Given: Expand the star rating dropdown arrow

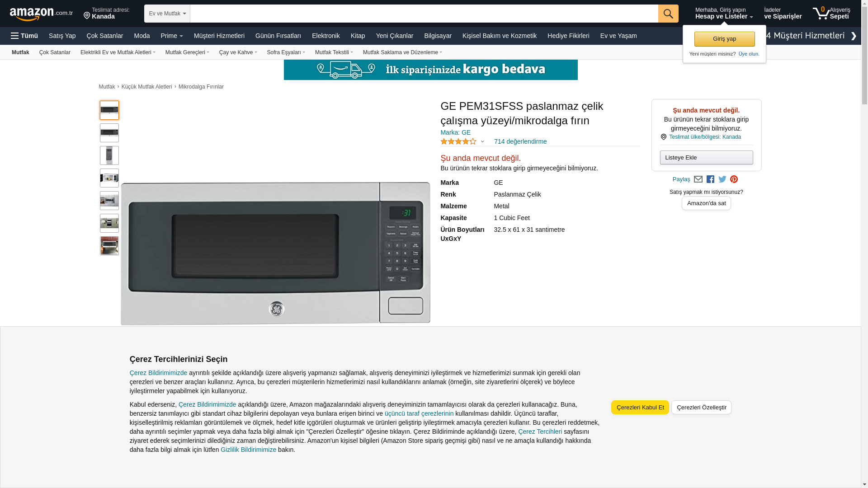Looking at the screenshot, I should (482, 142).
